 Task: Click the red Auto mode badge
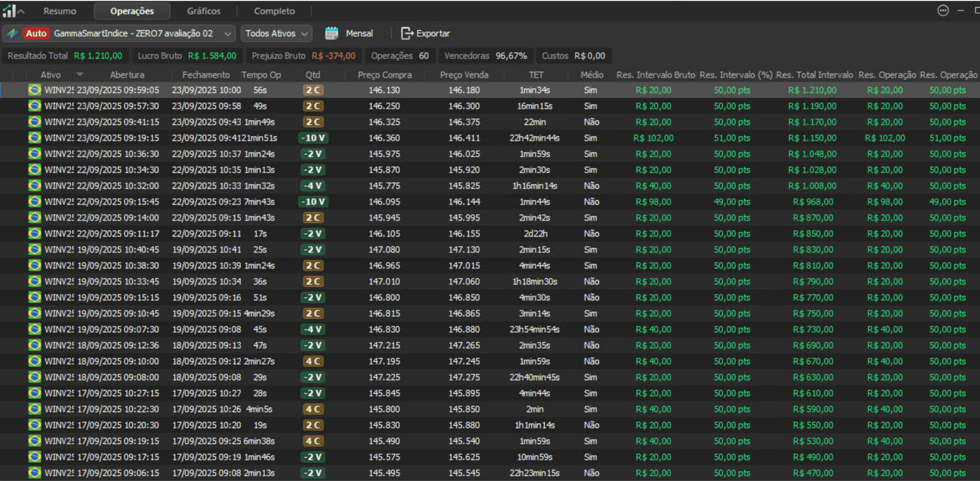[x=36, y=33]
